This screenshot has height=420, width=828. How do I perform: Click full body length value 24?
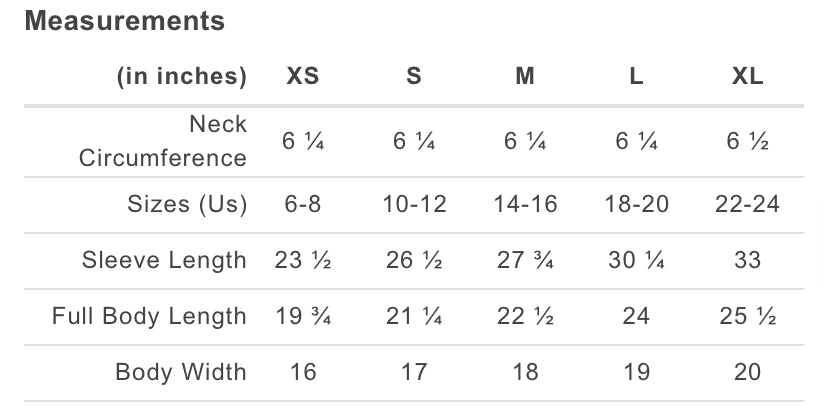click(x=636, y=316)
